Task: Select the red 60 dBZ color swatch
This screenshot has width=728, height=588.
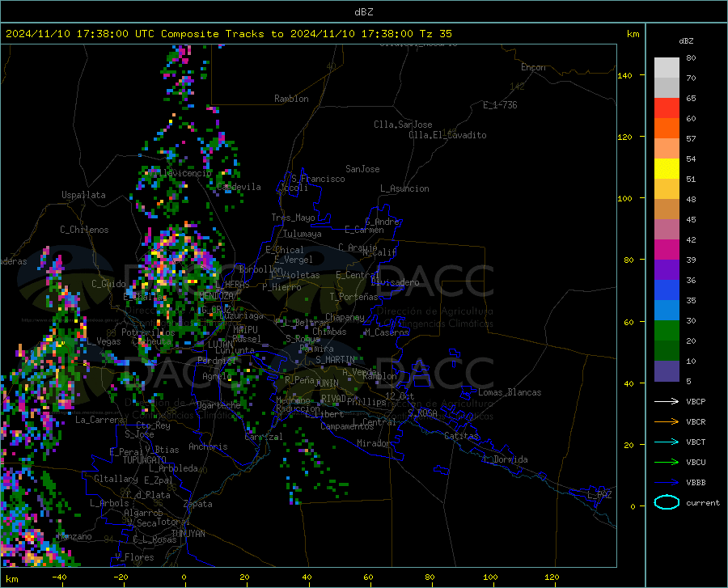Action: (x=667, y=108)
